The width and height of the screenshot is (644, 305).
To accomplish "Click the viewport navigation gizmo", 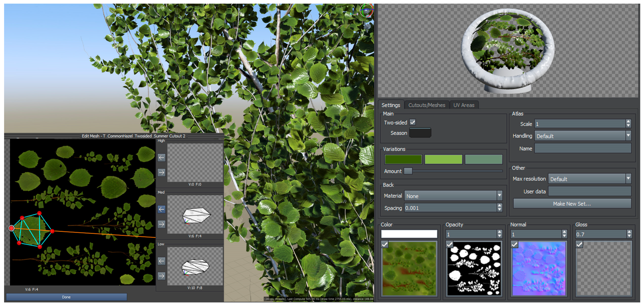I will coord(366,11).
